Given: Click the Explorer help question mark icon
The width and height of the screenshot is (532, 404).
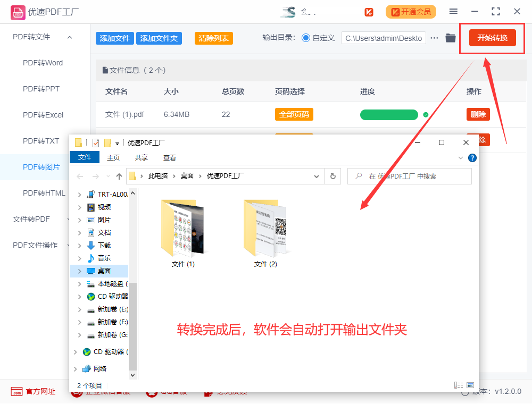Looking at the screenshot, I should click(472, 157).
